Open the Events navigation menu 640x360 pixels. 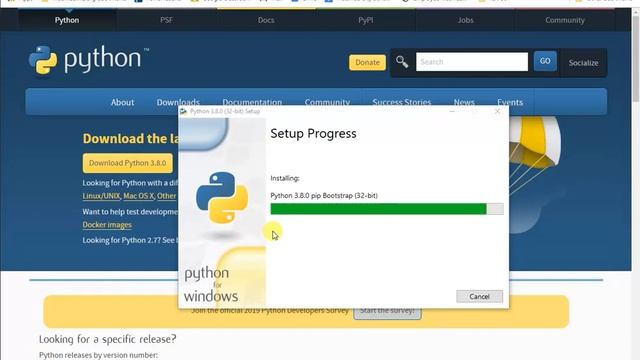click(510, 102)
